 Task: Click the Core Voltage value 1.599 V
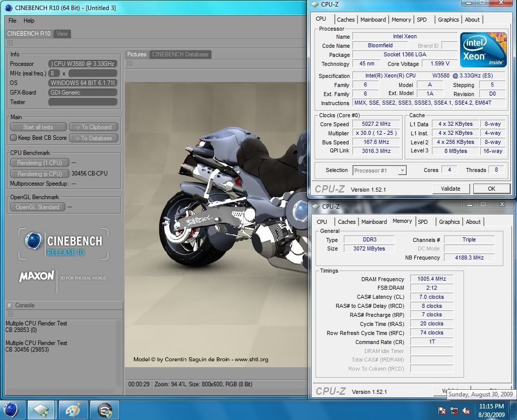coord(440,63)
